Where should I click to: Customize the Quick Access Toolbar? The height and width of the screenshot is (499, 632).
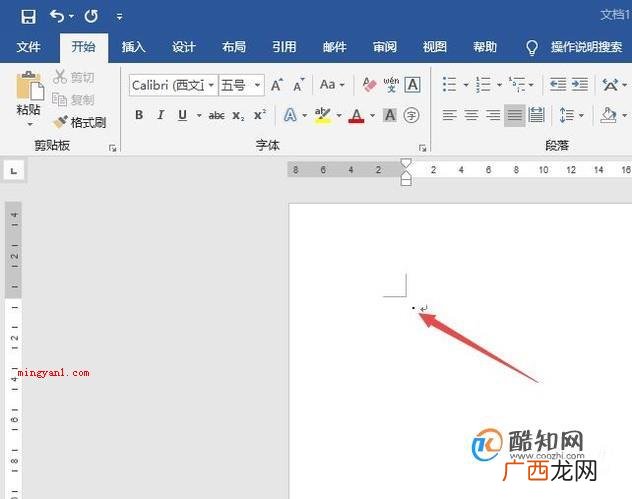[x=120, y=17]
